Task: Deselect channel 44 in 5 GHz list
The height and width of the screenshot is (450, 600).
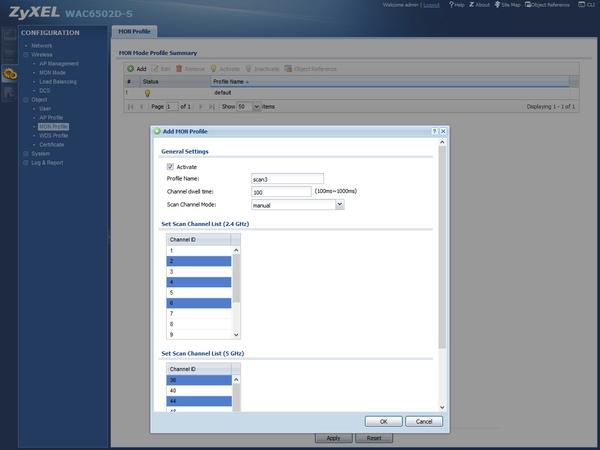Action: click(199, 401)
